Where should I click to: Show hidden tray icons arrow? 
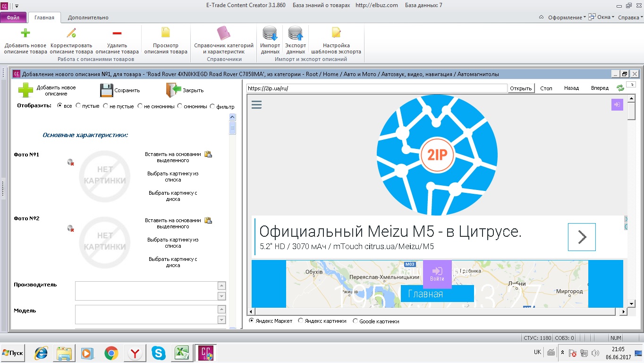pos(562,353)
